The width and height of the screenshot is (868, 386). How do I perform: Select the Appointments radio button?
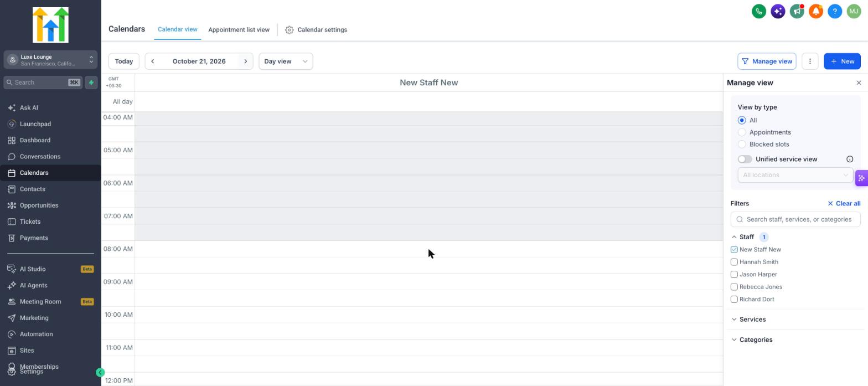click(742, 132)
